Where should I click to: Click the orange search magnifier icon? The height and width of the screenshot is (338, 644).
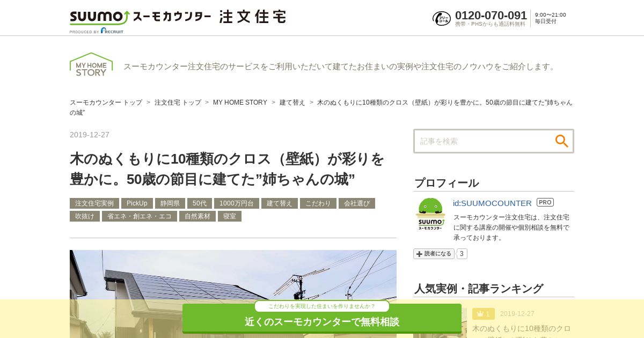[561, 141]
